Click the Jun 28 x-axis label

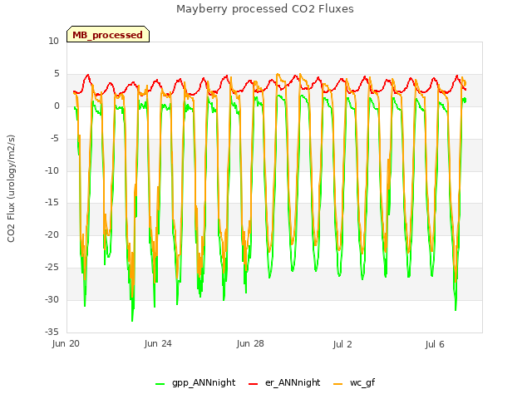pyautogui.click(x=250, y=343)
